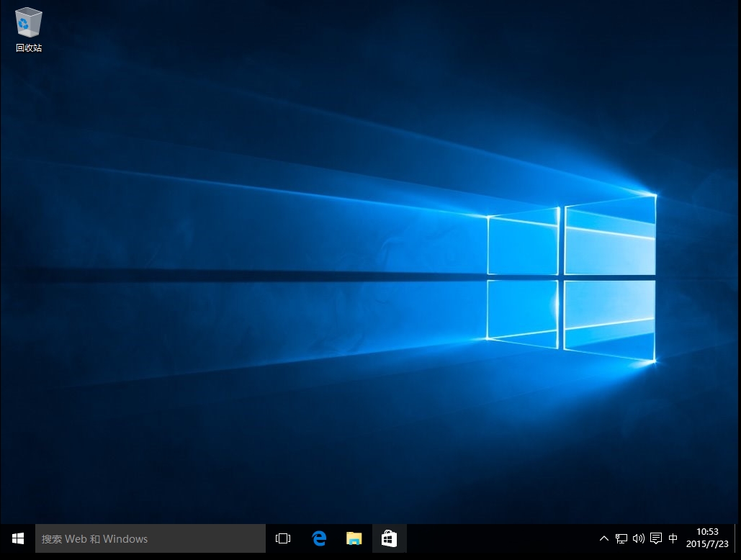Open the Action Center notifications icon

[656, 538]
